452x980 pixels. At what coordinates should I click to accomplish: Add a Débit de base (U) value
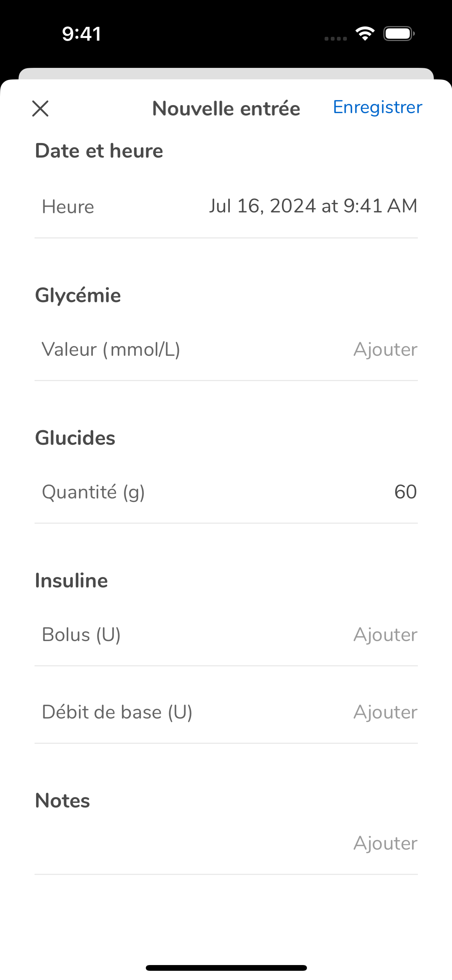pos(385,712)
